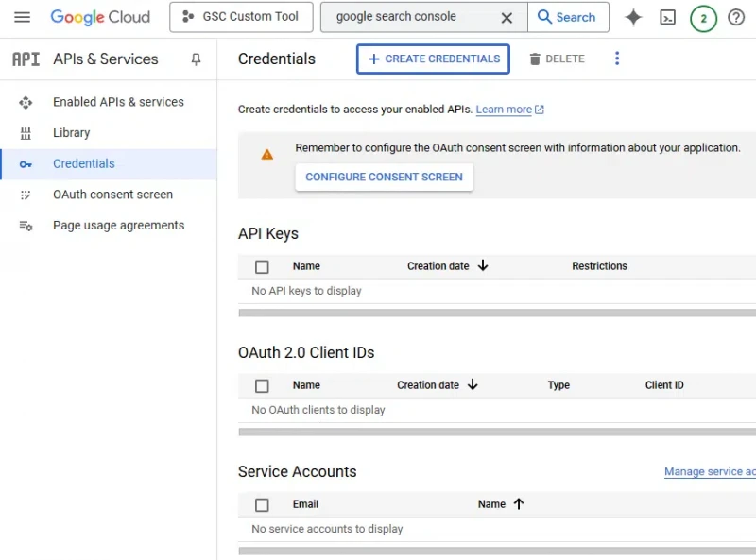Click the Service Accounts Name ascending arrow
756x560 pixels.
pos(519,504)
